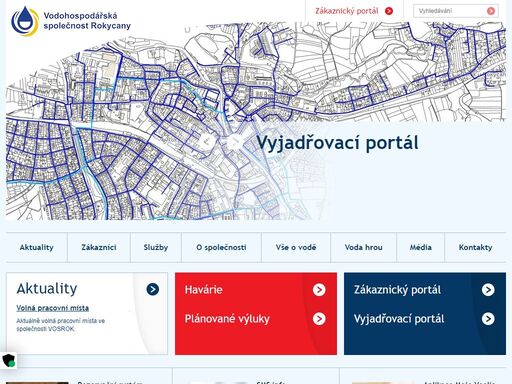Click Zákaznický portál text in the blue box
Viewport: 512px width, 384px height.
397,290
